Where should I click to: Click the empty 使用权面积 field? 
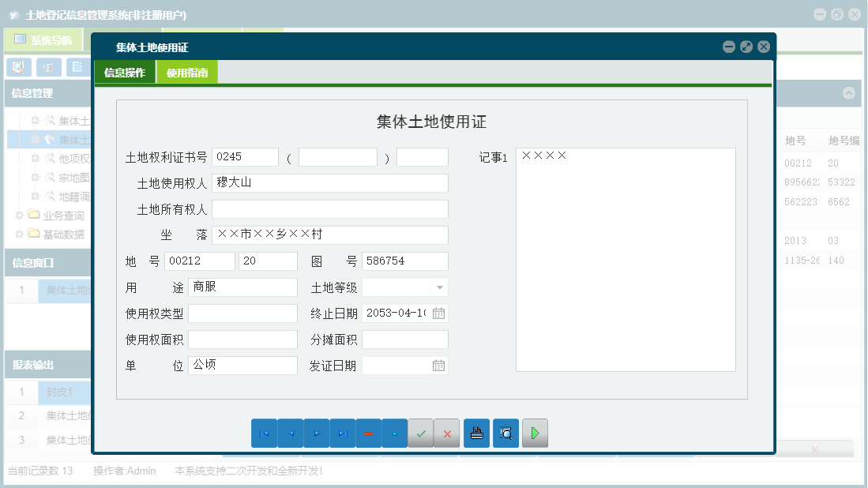click(x=242, y=340)
